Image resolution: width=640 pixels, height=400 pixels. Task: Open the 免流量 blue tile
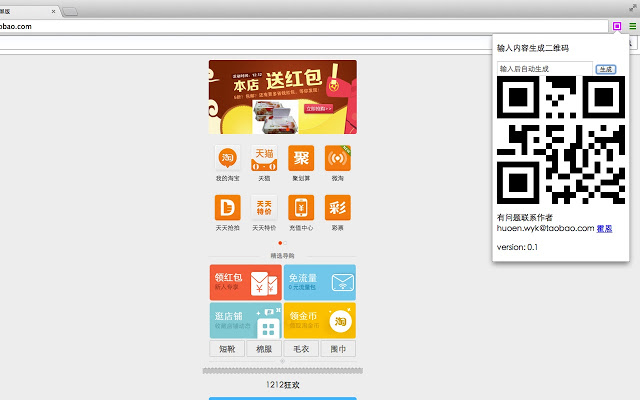click(320, 282)
